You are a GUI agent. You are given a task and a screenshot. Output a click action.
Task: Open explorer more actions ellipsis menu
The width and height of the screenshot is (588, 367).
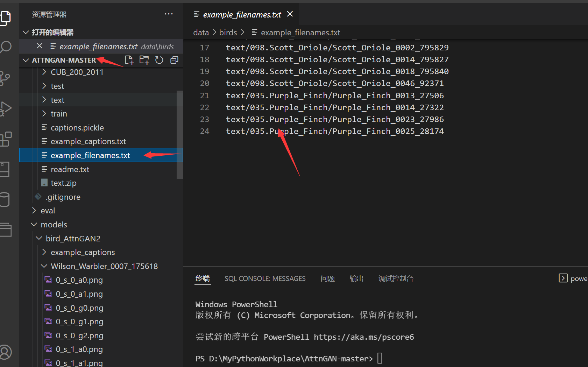pyautogui.click(x=169, y=14)
